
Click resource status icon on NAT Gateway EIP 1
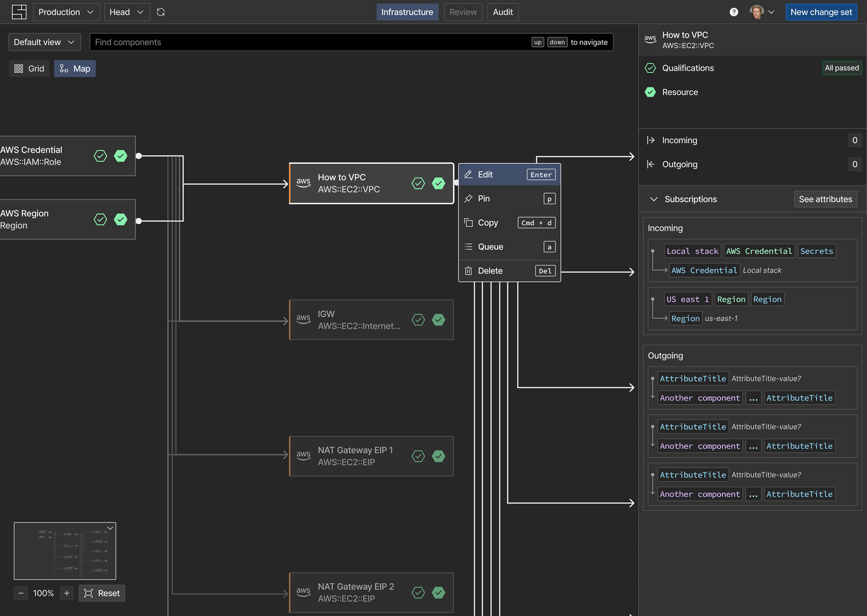click(438, 456)
